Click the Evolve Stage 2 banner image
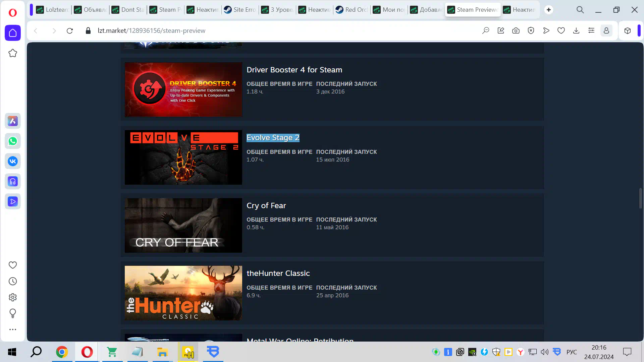644x362 pixels. 183,157
